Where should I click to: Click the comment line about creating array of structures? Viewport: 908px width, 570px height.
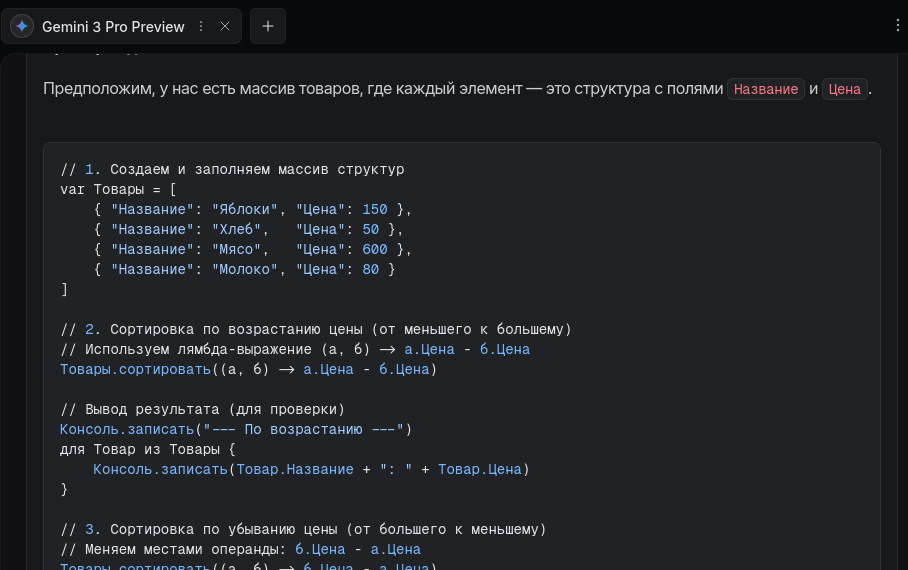pos(232,170)
